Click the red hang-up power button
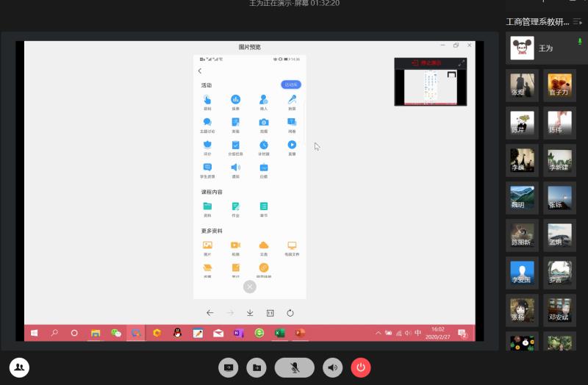 pyautogui.click(x=361, y=367)
